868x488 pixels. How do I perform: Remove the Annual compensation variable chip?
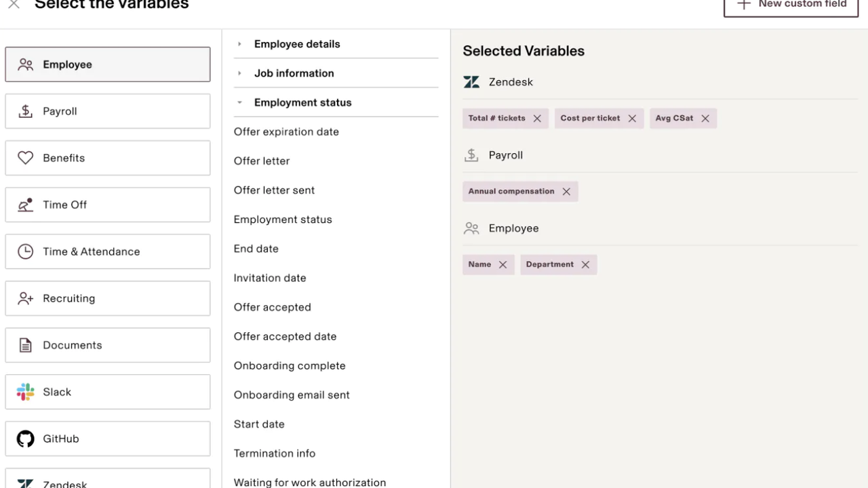tap(566, 191)
